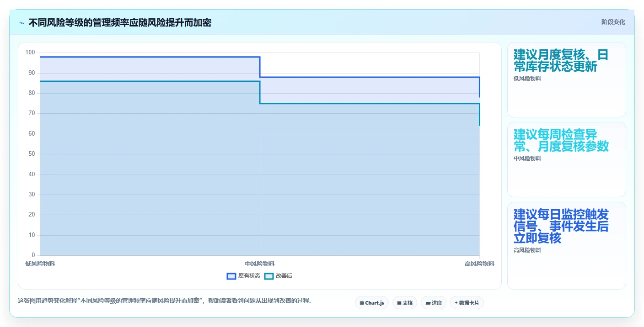
Task: Click the 阶段变化 label in the header
Action: coord(613,22)
